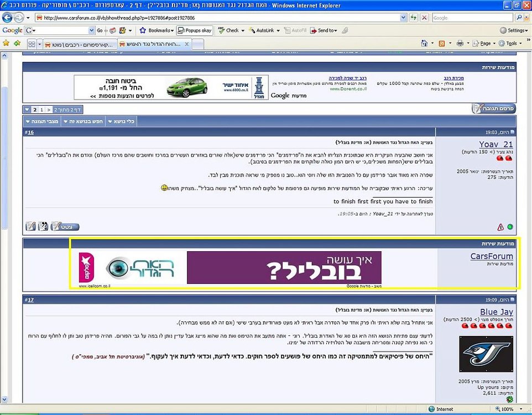Click the Favorites star icon
Image resolution: width=532 pixels, height=415 pixels.
coord(6,44)
